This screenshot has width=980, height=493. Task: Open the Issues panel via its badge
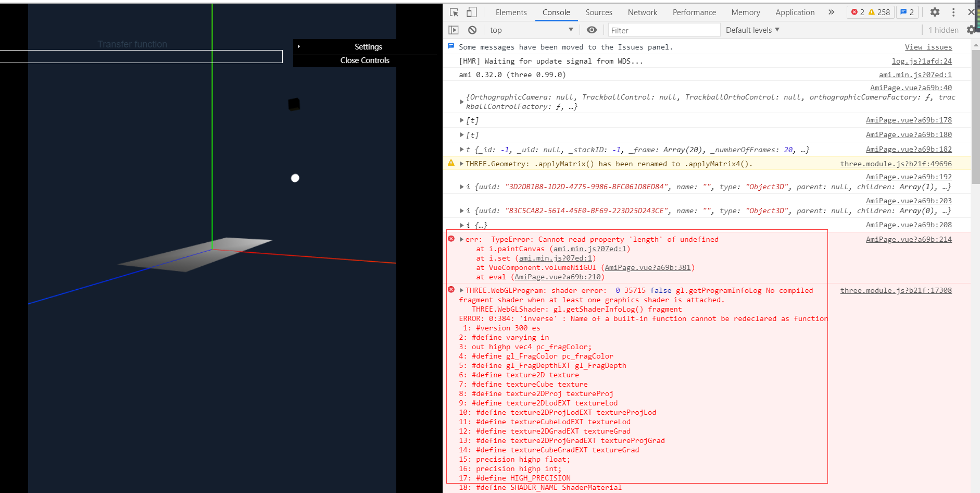pos(907,11)
